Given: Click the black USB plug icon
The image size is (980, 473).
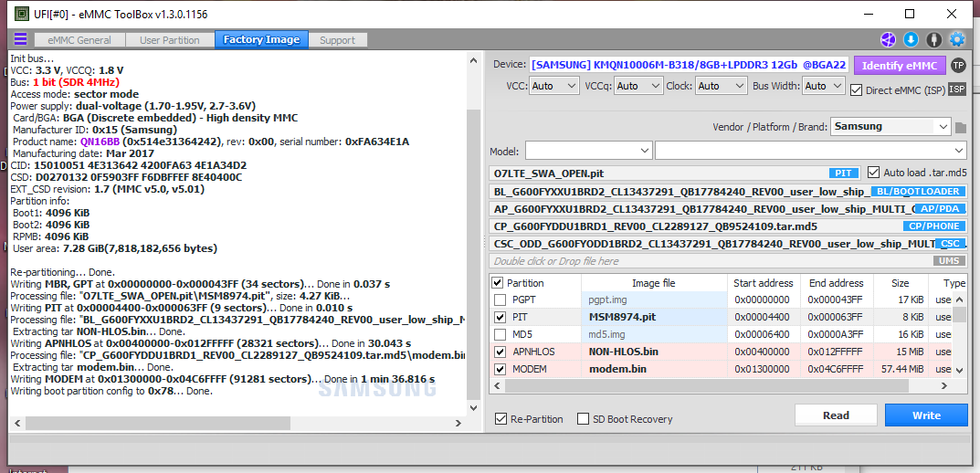Looking at the screenshot, I should click(x=933, y=39).
